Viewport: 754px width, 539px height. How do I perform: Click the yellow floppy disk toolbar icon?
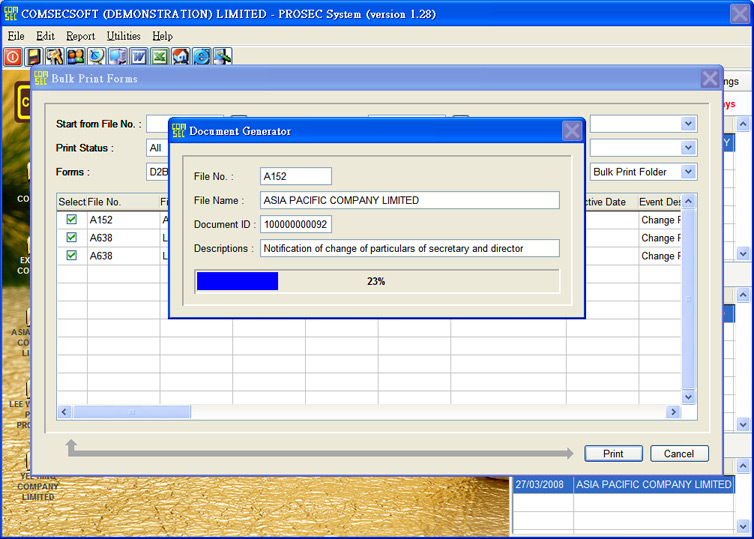click(34, 57)
